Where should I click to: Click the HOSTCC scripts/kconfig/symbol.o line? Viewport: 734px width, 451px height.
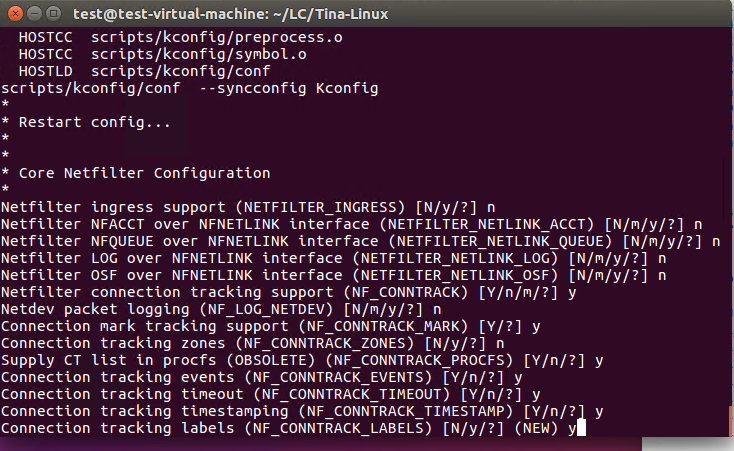pyautogui.click(x=162, y=54)
